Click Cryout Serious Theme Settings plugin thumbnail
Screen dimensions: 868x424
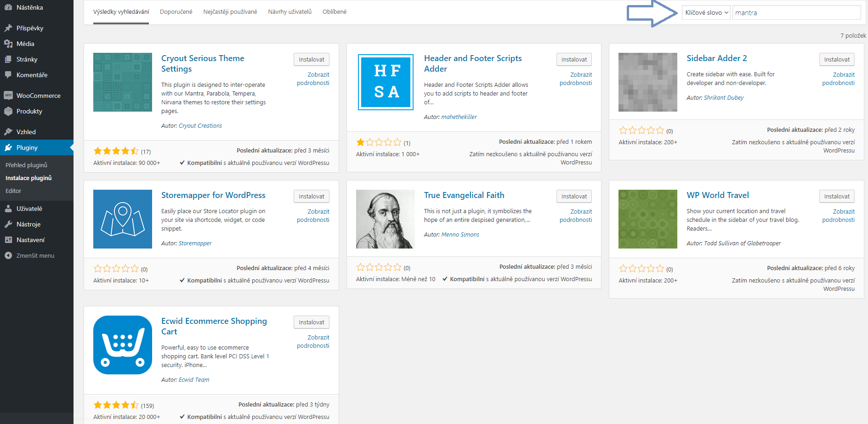123,82
